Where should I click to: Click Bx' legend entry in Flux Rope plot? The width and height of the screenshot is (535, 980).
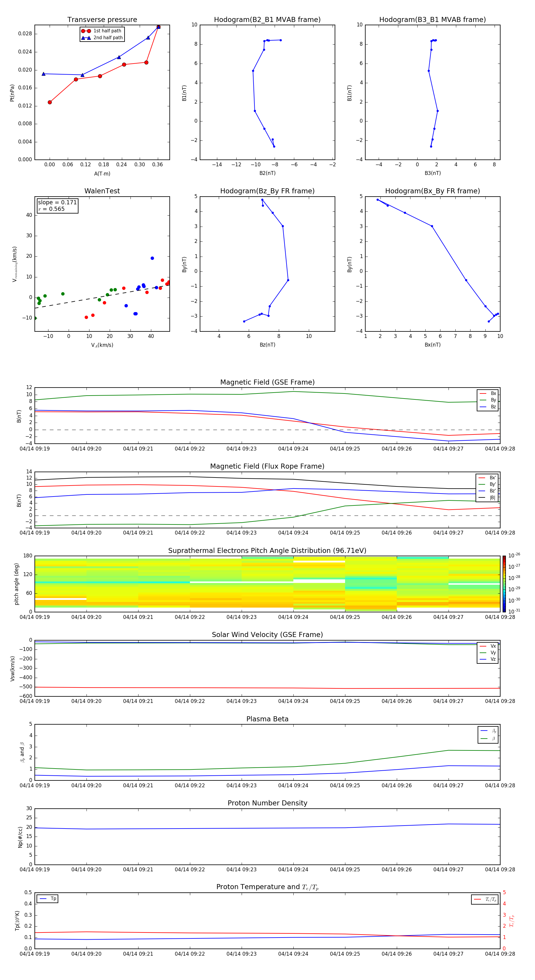(487, 478)
